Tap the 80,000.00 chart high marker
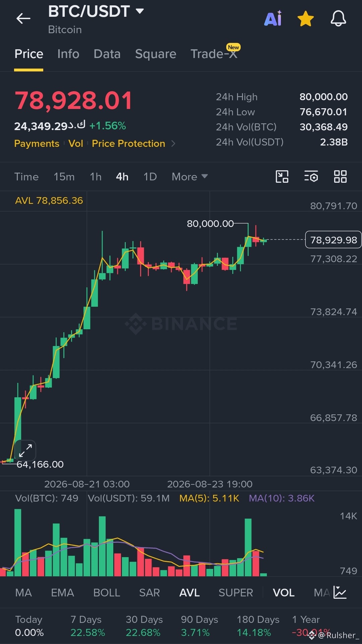Viewport: 362px width, 644px height. point(210,224)
